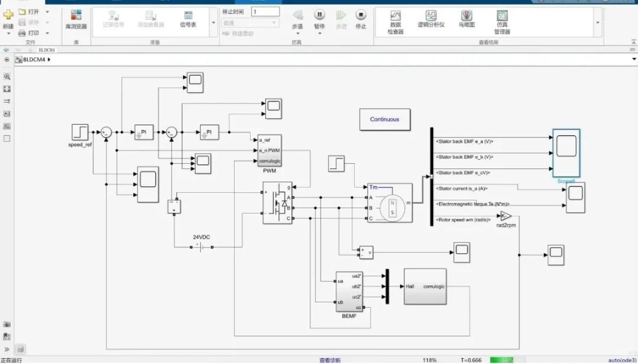Image resolution: width=638 pixels, height=364 pixels.
Task: Click the auto(ode3) solver link
Action: (621, 360)
